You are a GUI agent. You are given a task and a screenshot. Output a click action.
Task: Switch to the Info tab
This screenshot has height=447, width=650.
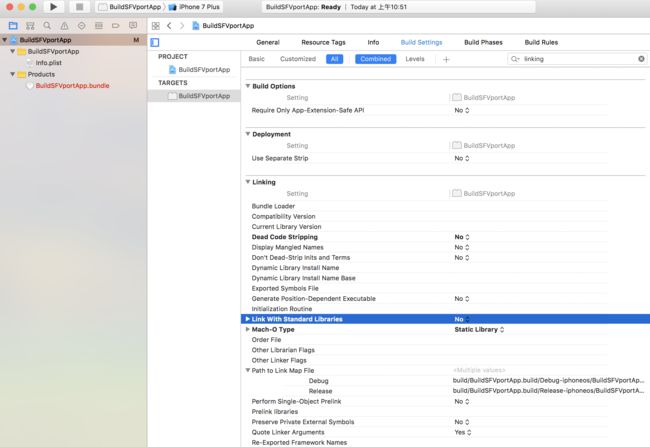tap(373, 42)
